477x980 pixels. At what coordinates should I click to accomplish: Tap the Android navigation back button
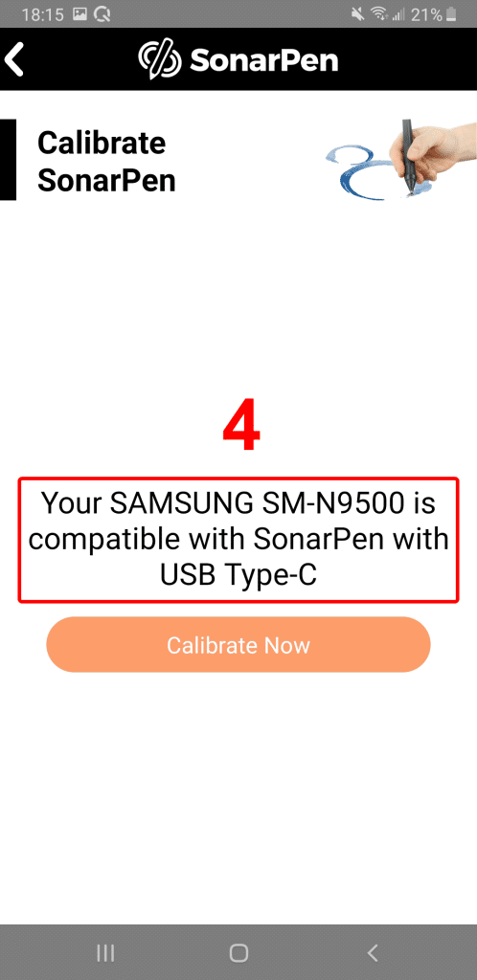372,952
